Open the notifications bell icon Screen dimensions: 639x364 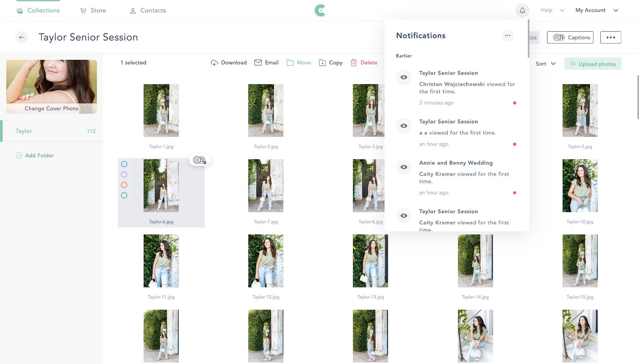click(x=522, y=10)
